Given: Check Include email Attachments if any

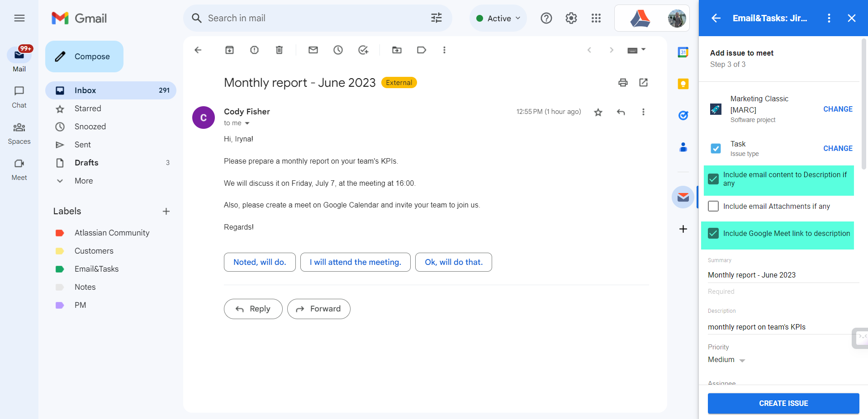Looking at the screenshot, I should pos(713,206).
